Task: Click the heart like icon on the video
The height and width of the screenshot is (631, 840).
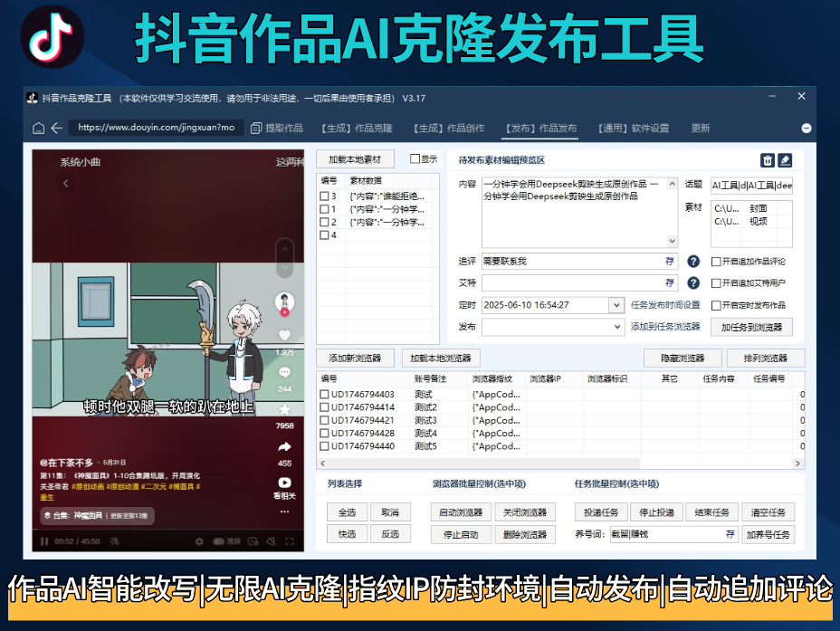Action: pyautogui.click(x=284, y=335)
